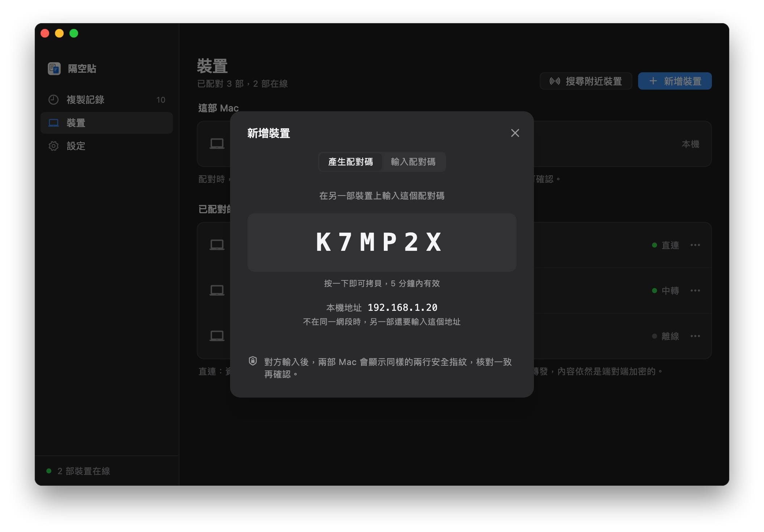Click the shield lock icon beside the fingerprint note
The width and height of the screenshot is (764, 532).
(253, 361)
